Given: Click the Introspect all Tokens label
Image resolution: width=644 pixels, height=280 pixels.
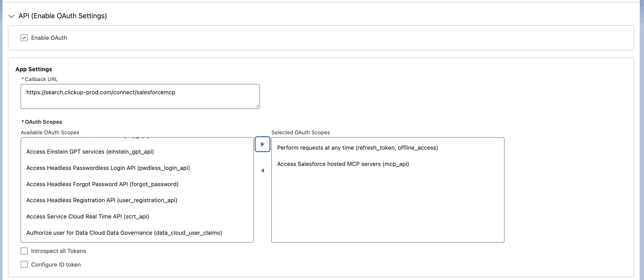Looking at the screenshot, I should pos(59,251).
